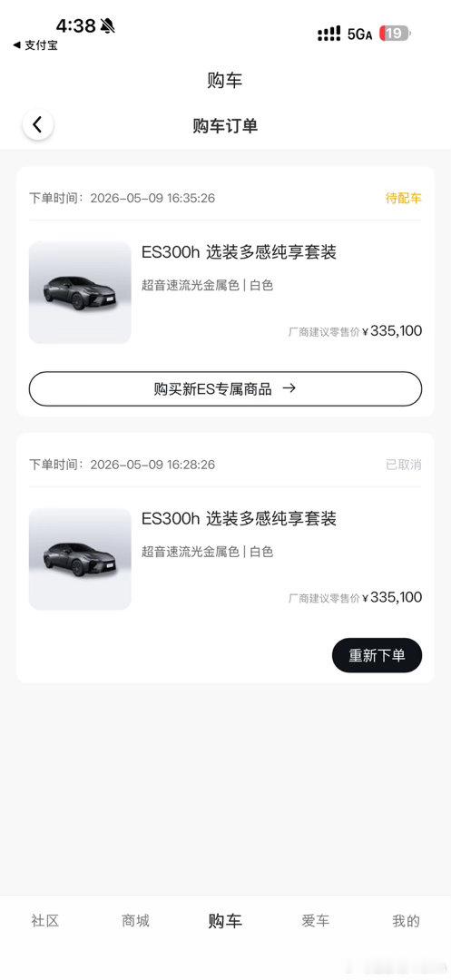Go to the 我的 tab

click(x=406, y=921)
